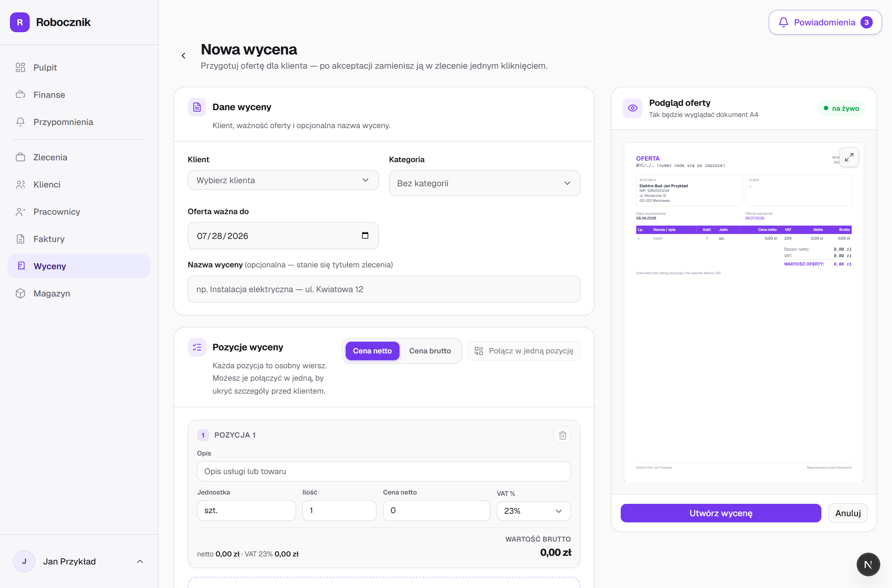Open the Pracownicy page
This screenshot has width=892, height=588.
pyautogui.click(x=79, y=212)
